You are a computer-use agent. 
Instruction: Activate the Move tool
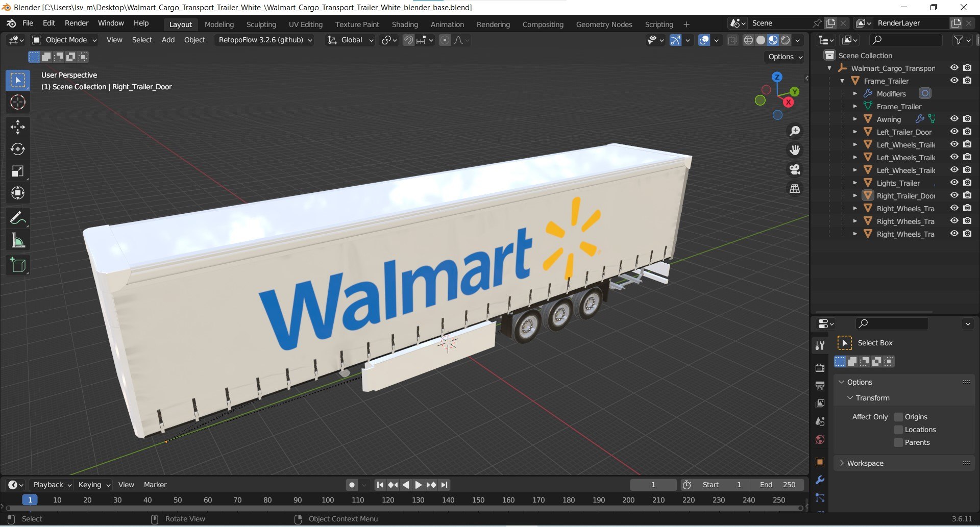(x=18, y=127)
